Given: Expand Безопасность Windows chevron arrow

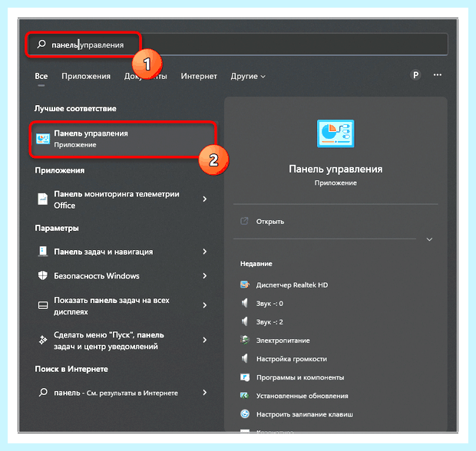Looking at the screenshot, I should pos(205,275).
